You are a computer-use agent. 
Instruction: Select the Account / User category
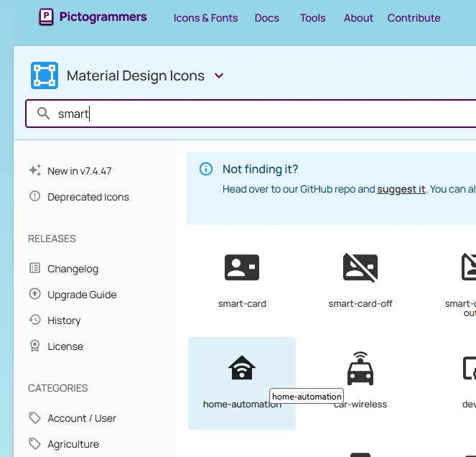82,418
